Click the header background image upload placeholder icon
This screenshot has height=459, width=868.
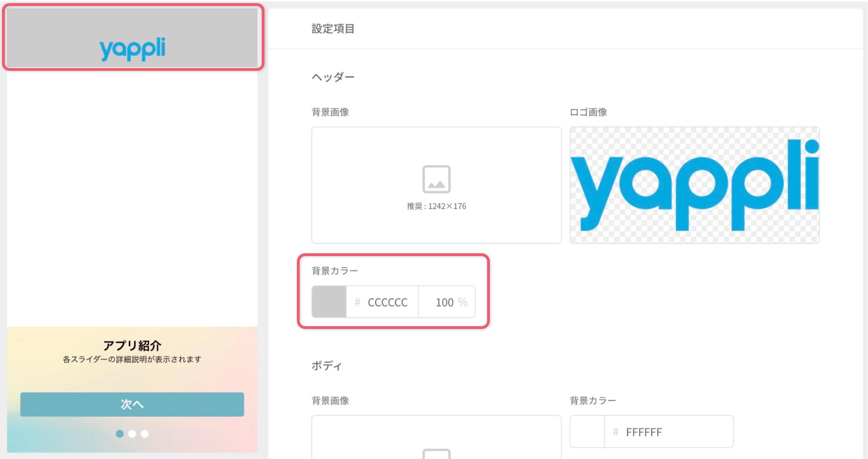(x=436, y=179)
